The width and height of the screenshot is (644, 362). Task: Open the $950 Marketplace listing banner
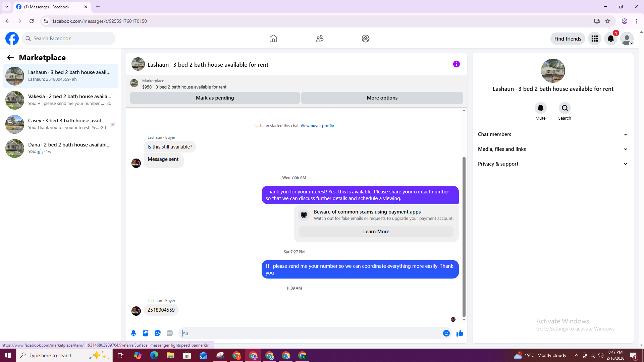(x=297, y=84)
